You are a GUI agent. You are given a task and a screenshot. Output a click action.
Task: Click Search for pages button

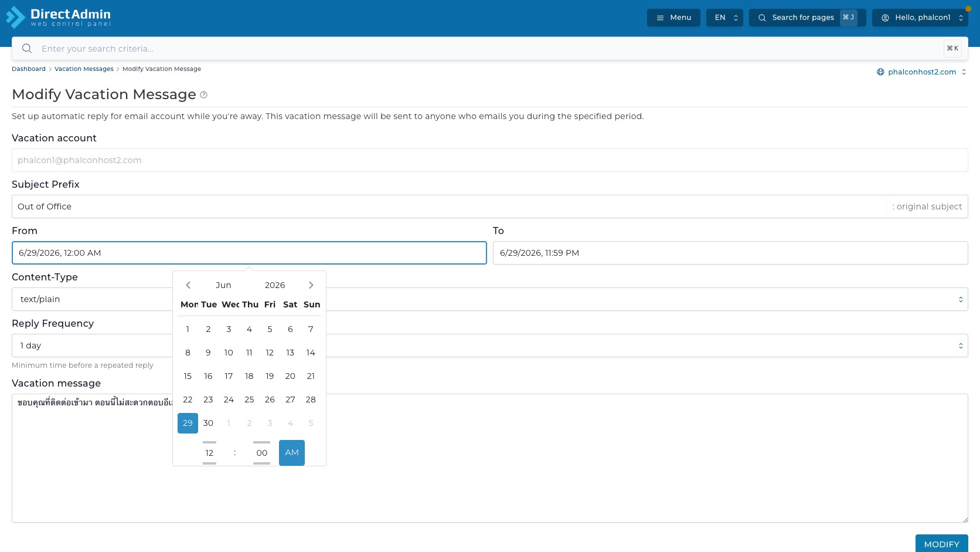[807, 18]
